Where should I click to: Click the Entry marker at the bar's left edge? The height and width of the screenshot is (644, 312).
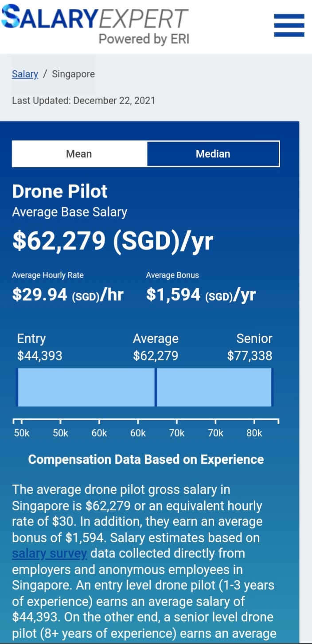(17, 387)
